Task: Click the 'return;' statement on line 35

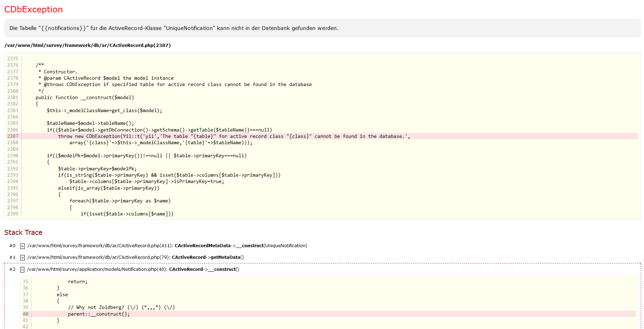Action: point(78,282)
